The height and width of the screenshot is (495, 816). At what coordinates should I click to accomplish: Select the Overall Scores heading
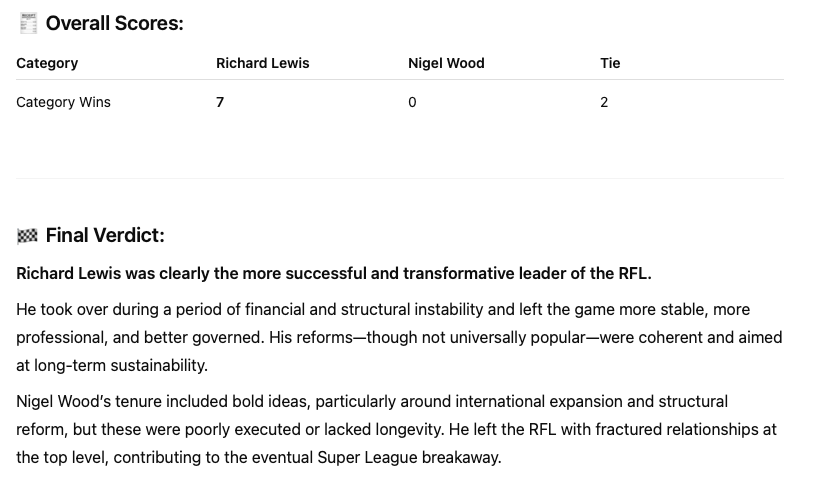pyautogui.click(x=114, y=23)
